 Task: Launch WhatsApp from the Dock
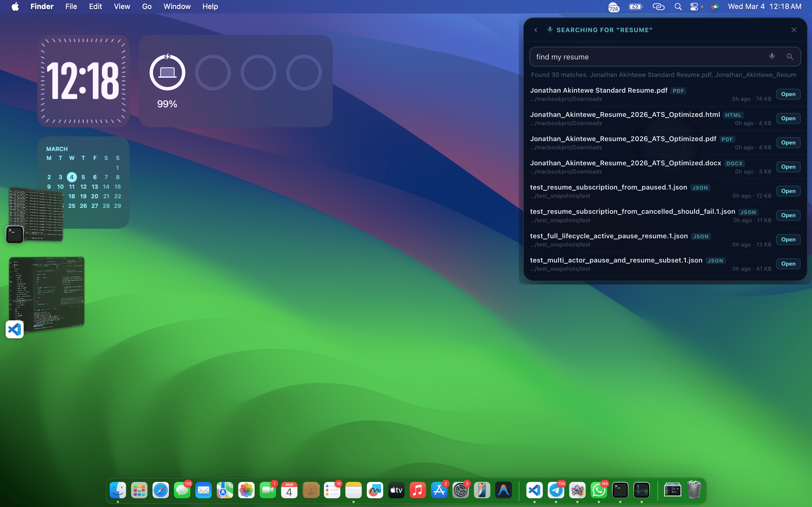(599, 490)
